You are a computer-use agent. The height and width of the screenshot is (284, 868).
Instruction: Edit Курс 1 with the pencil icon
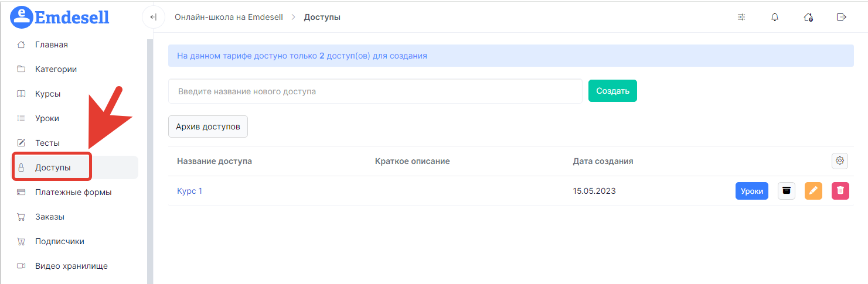[813, 191]
